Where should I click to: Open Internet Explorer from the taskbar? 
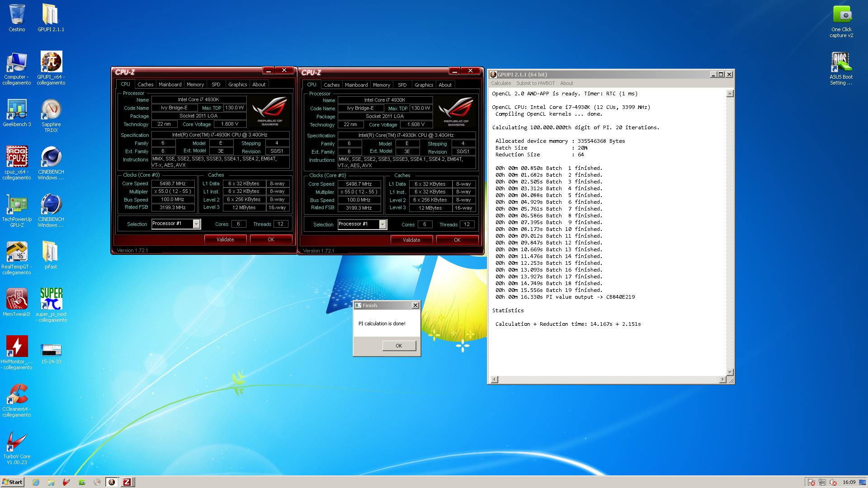pos(36,482)
